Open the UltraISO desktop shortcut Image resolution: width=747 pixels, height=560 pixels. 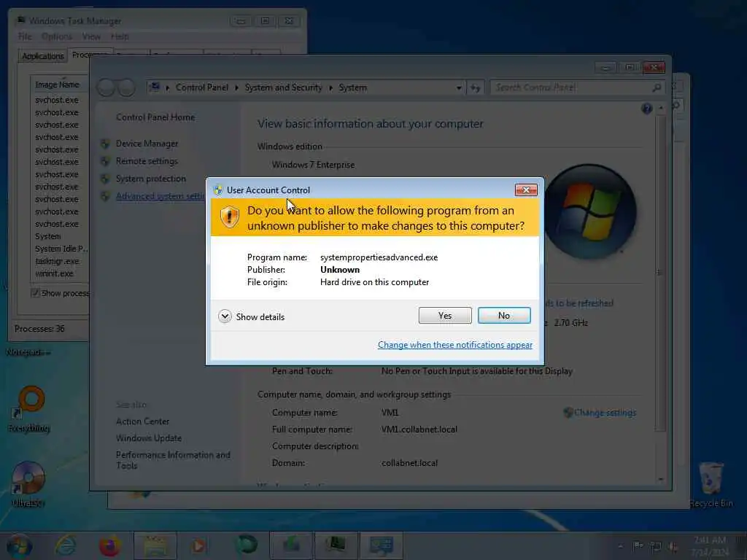click(x=28, y=484)
